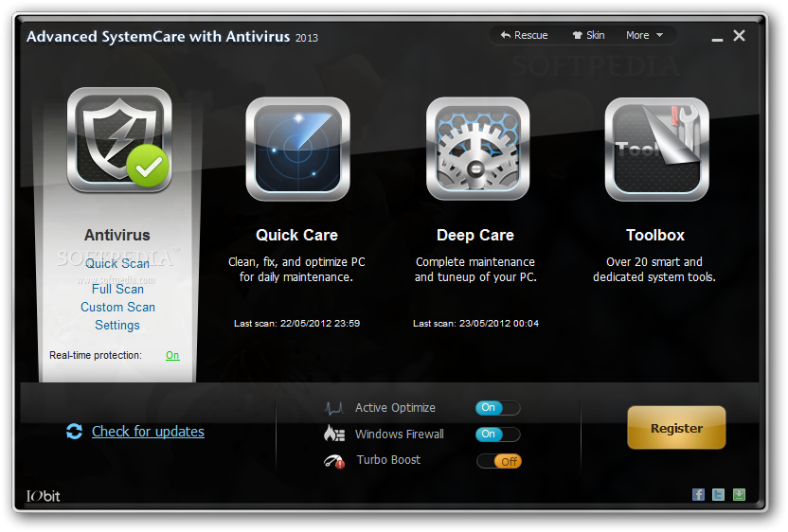Click the gold Register button
The height and width of the screenshot is (532, 788).
pos(676,428)
